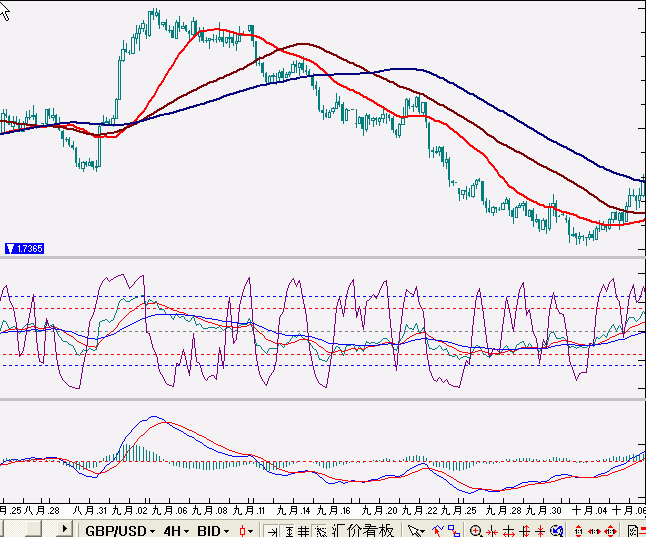Click the 十月.04 date label on time axis

click(590, 510)
